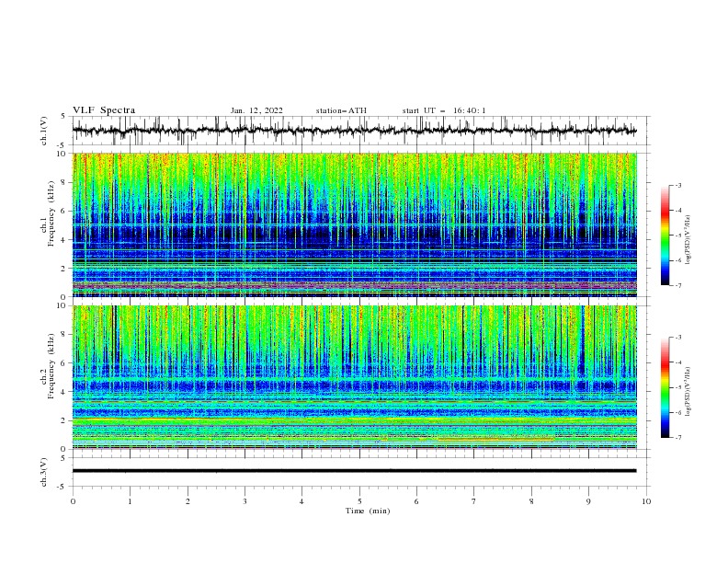This screenshot has width=728, height=563.
Task: Click the ch.1 voltage waveform trace
Action: 354,131
